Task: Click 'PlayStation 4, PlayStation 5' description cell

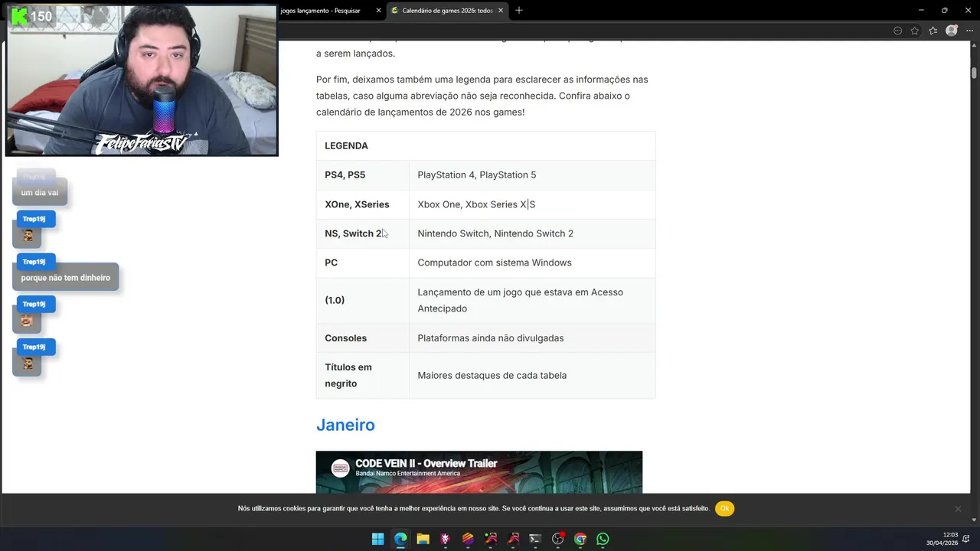Action: pyautogui.click(x=532, y=174)
